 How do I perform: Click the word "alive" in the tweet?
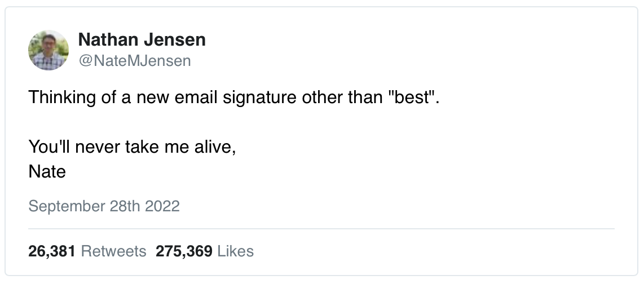tap(213, 148)
